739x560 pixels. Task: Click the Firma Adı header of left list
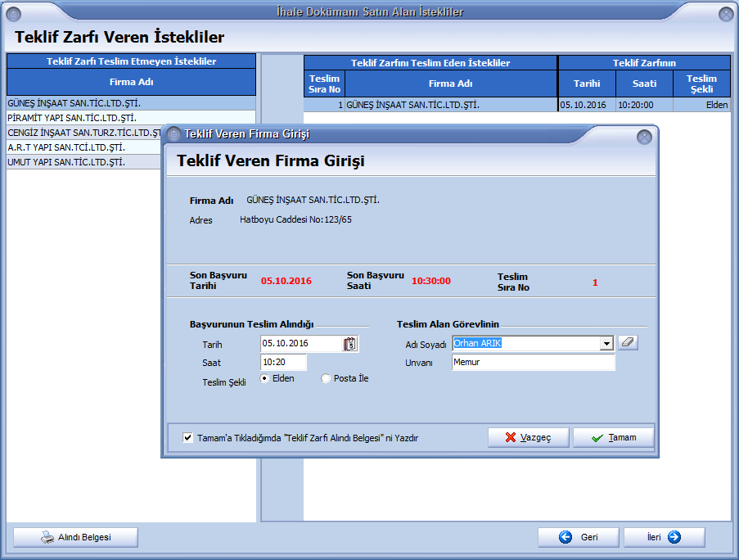[x=131, y=82]
